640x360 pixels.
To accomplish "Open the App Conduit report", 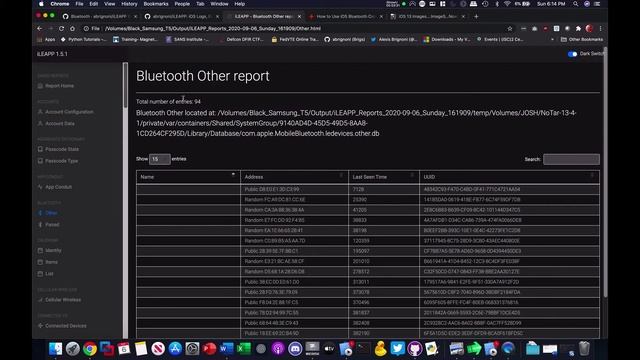I will (x=55, y=187).
